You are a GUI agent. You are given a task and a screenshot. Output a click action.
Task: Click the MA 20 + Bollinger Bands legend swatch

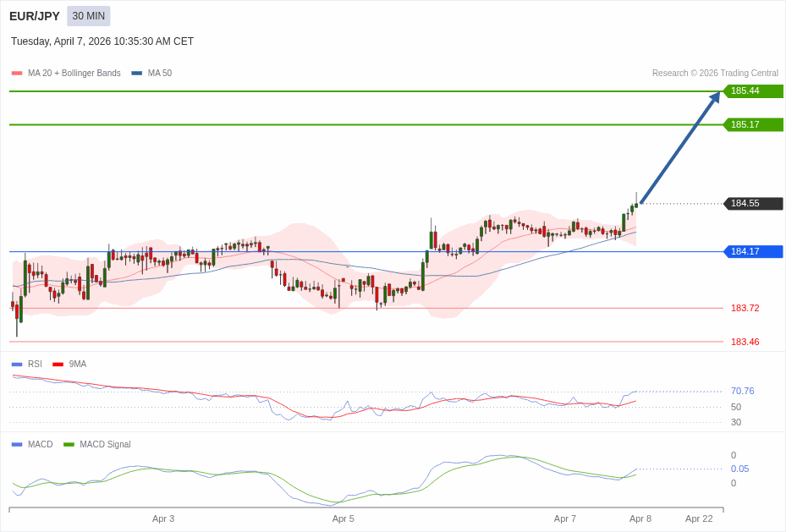[x=17, y=74]
